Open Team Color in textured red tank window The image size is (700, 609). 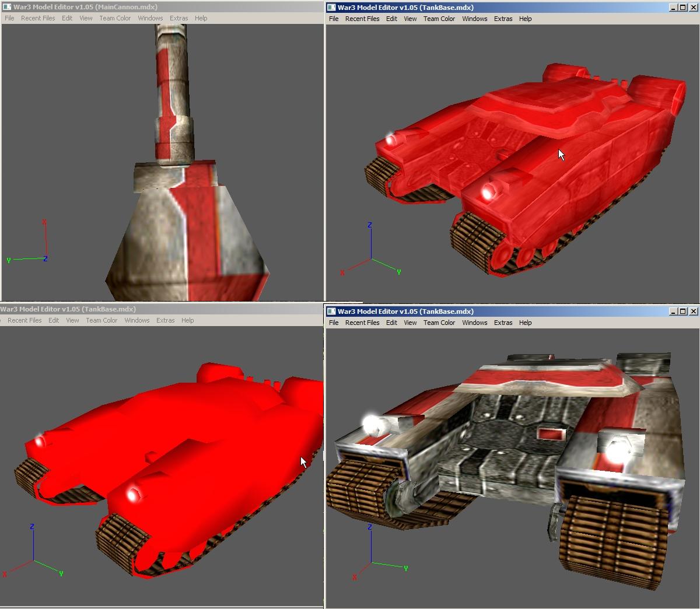pos(439,19)
